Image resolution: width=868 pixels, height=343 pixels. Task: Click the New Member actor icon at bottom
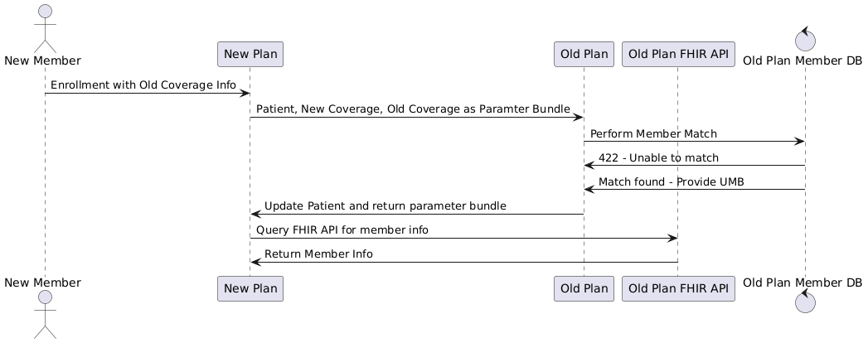click(45, 315)
